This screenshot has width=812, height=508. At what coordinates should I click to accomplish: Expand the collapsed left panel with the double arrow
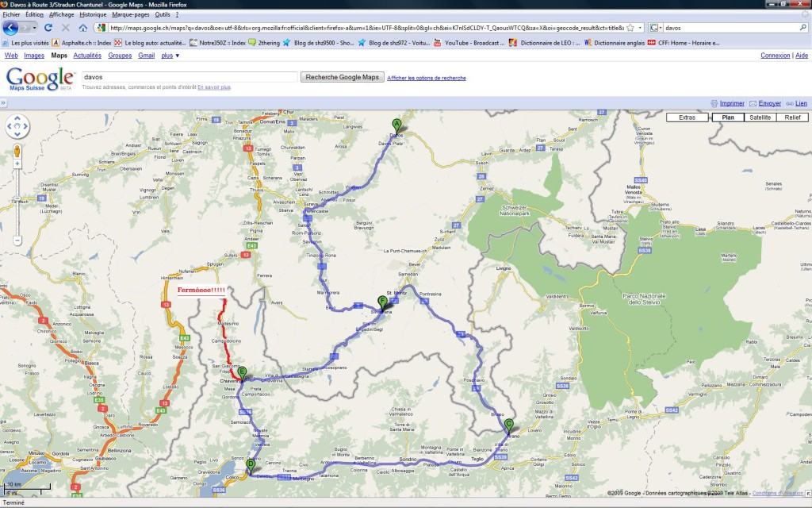coord(5,102)
